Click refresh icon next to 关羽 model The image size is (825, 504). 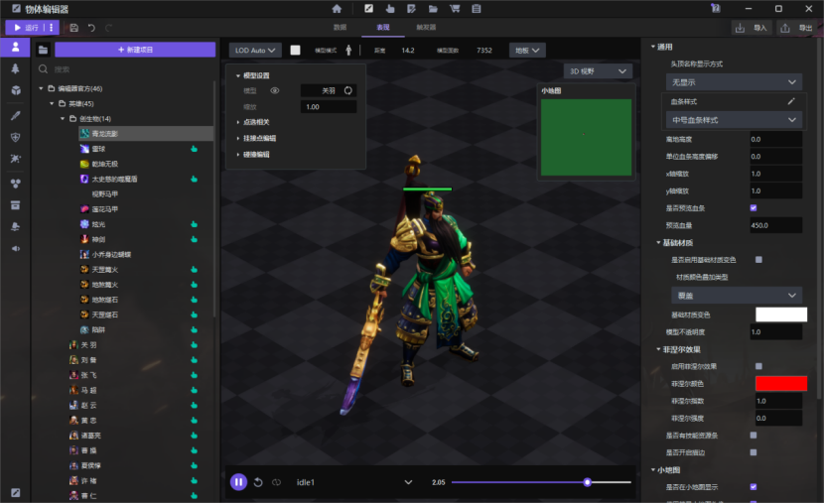click(x=349, y=90)
